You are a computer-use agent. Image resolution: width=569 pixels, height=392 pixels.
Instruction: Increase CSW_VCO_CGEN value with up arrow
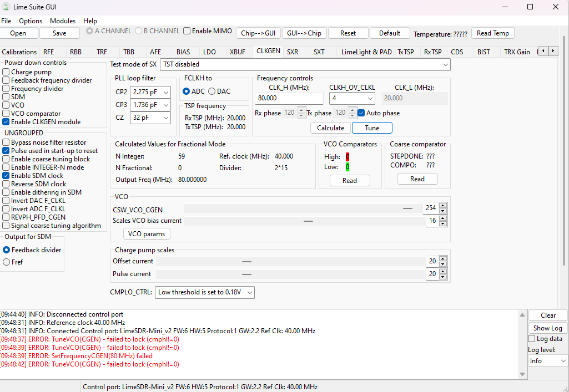tap(443, 205)
